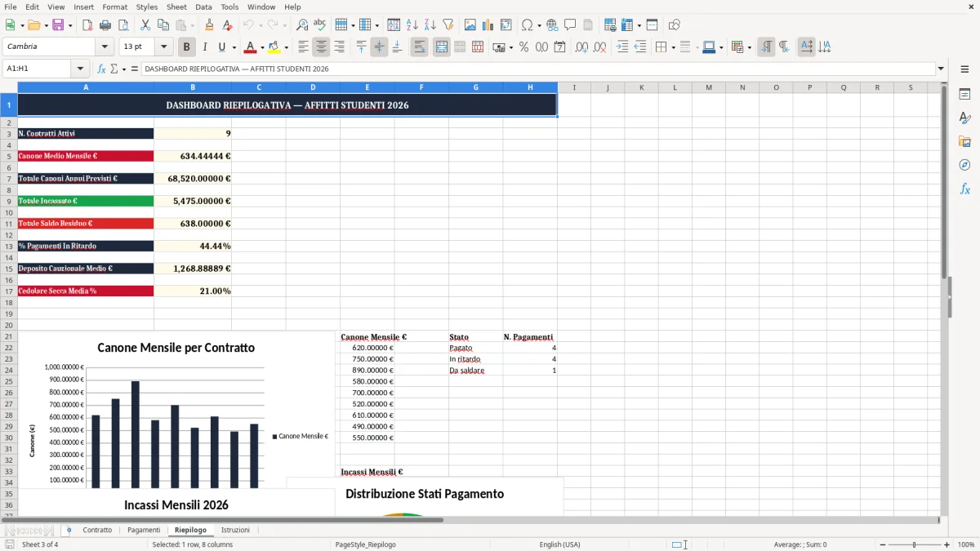This screenshot has width=980, height=551.
Task: Switch to Pagamenti sheet tab
Action: pyautogui.click(x=144, y=530)
